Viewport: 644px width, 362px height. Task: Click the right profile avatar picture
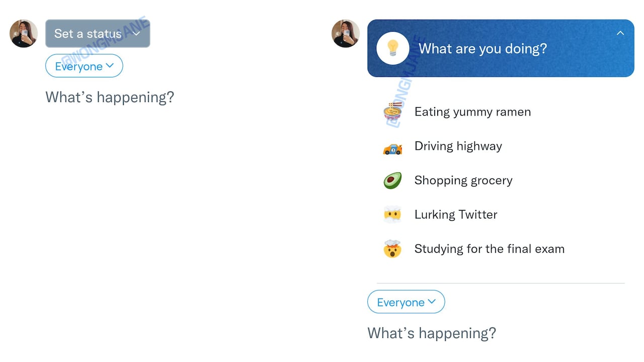click(x=346, y=33)
